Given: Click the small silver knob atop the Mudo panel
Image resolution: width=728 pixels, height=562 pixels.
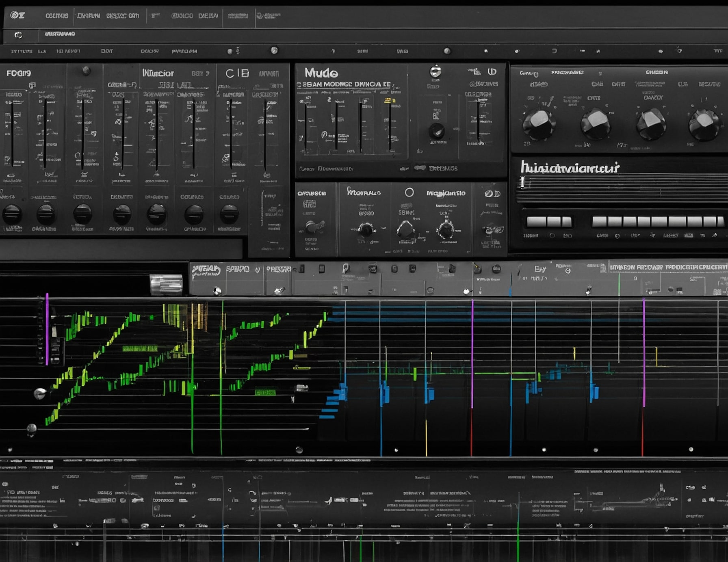Looking at the screenshot, I should tap(435, 71).
